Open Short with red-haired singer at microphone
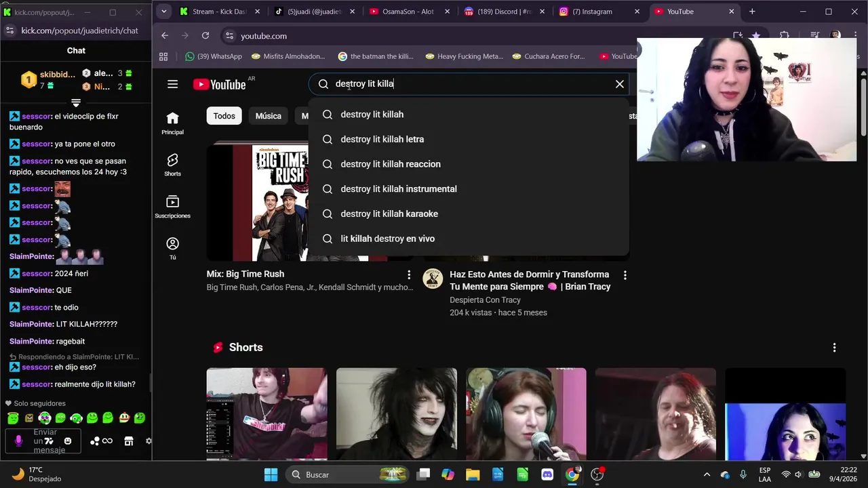The height and width of the screenshot is (488, 868). point(526,414)
